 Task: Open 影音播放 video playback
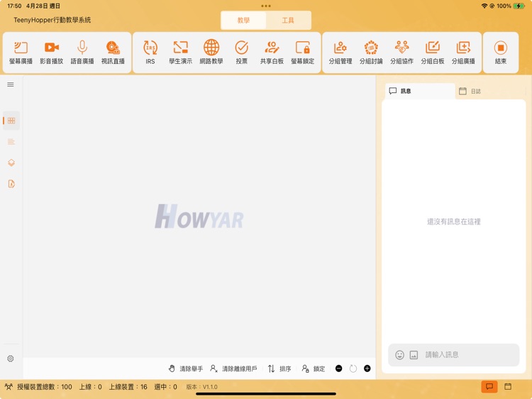52,53
